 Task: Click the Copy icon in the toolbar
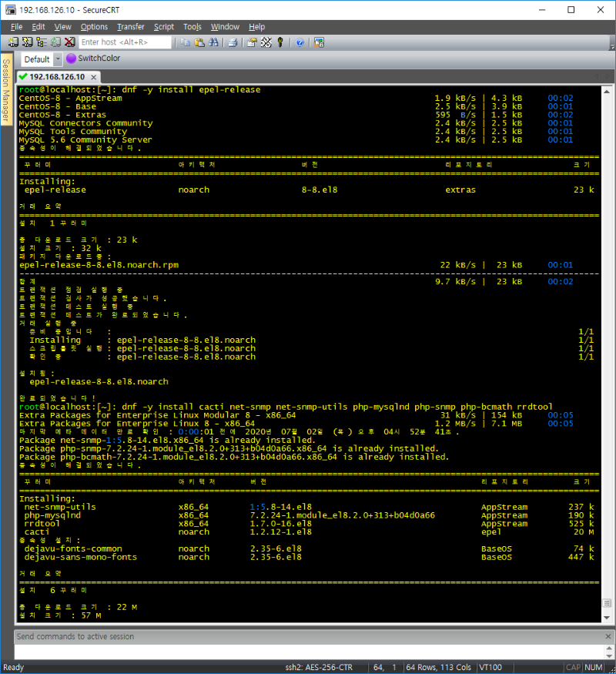point(186,42)
